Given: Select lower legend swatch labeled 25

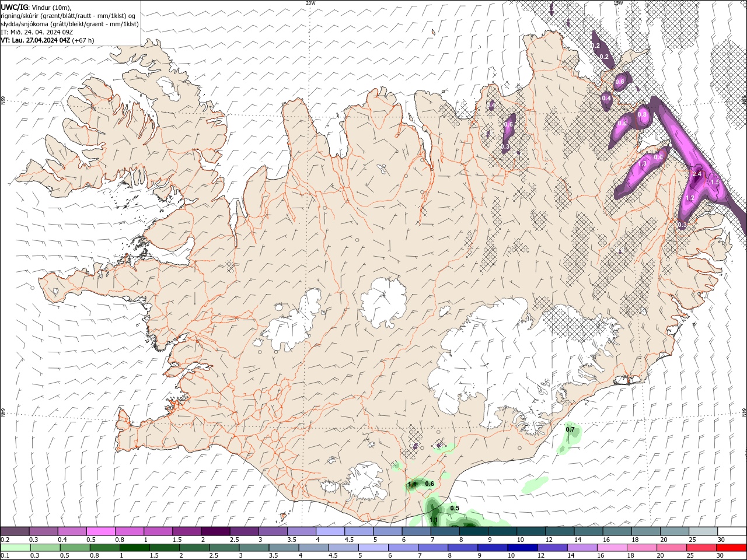Looking at the screenshot, I should [701, 548].
